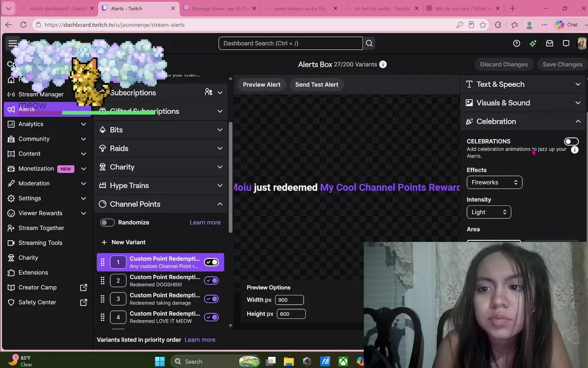Click the Width px input field
Viewport: 588px width, 368px height.
(289, 300)
